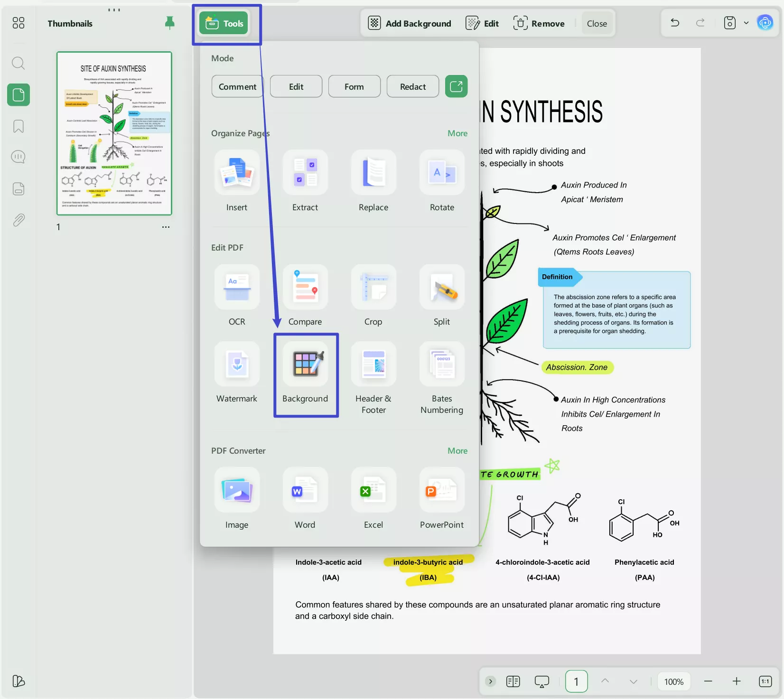Click the Crop tool icon
Viewport: 784px width, 699px height.
click(373, 288)
